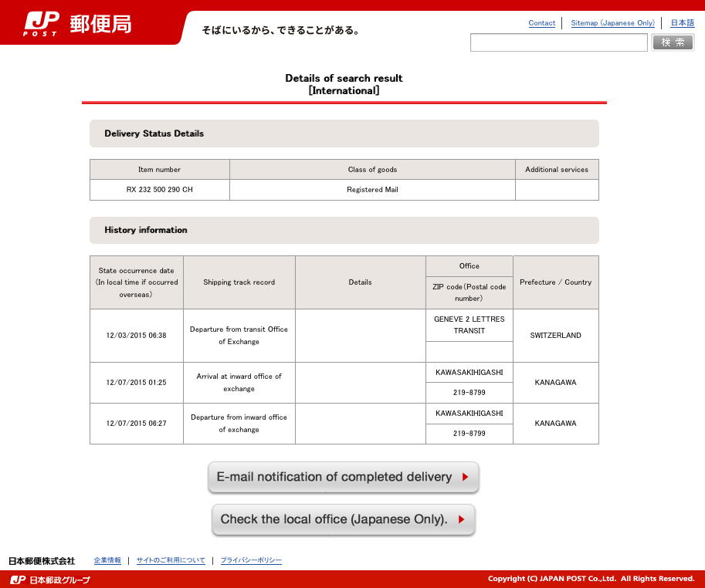Click Arrival at inward office of exchange
This screenshot has height=588, width=705.
pyautogui.click(x=239, y=382)
